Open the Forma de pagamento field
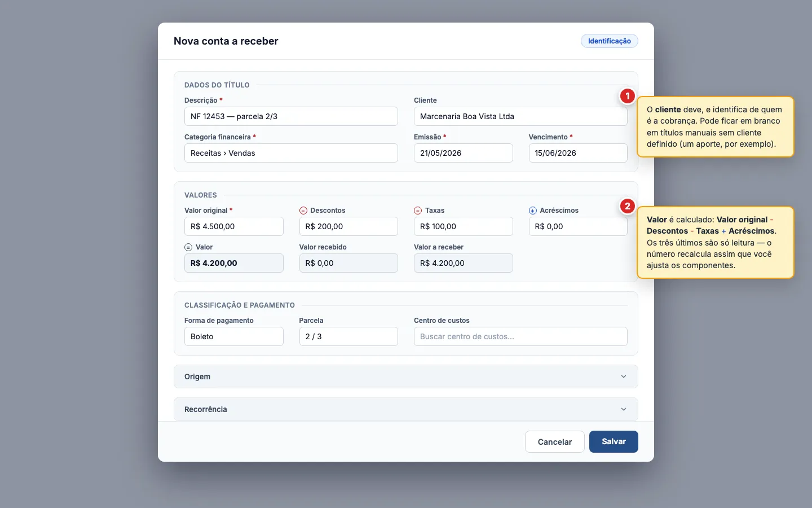The image size is (812, 508). pos(234,336)
